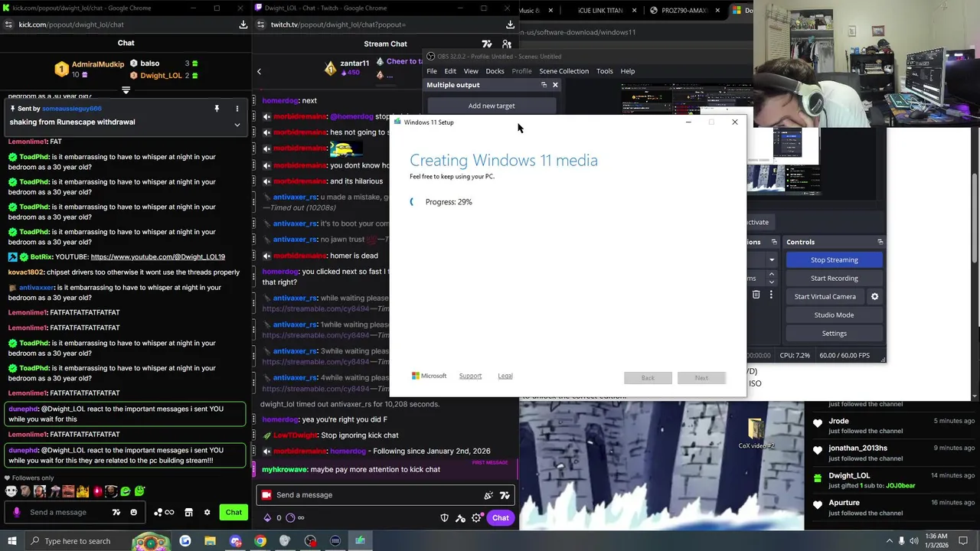The image size is (980, 551).
Task: Collapse the Kick leaderboard arrow
Action: click(126, 90)
